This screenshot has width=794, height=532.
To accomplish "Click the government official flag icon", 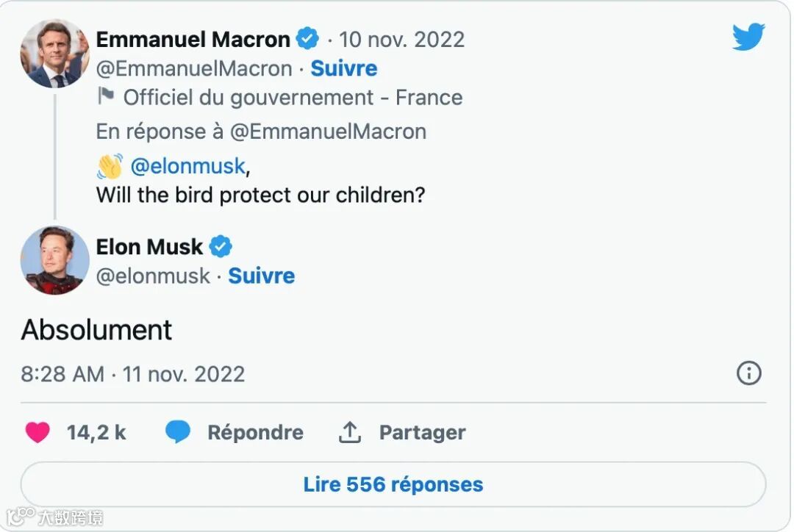I will pyautogui.click(x=106, y=97).
